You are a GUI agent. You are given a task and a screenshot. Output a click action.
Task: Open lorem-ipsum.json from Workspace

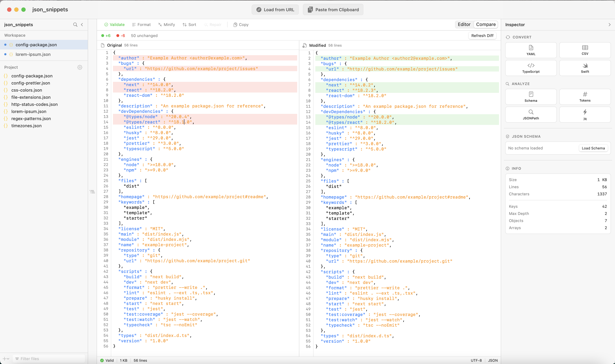point(33,54)
